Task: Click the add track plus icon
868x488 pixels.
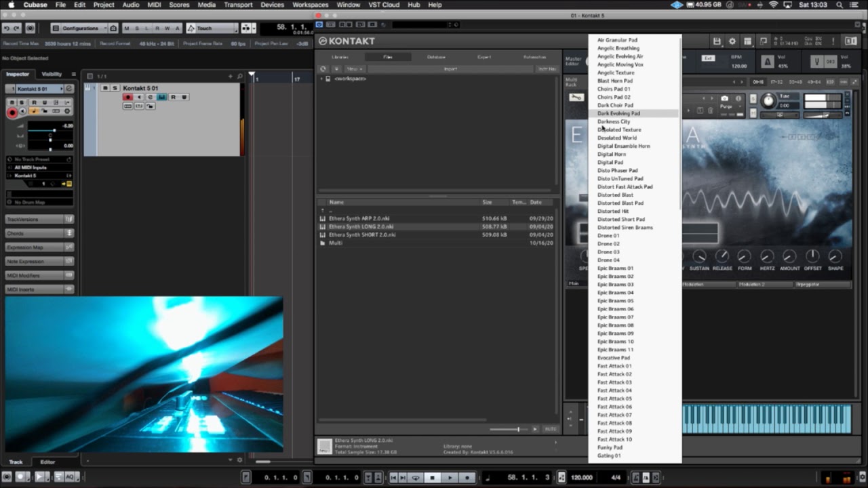Action: pyautogui.click(x=231, y=77)
